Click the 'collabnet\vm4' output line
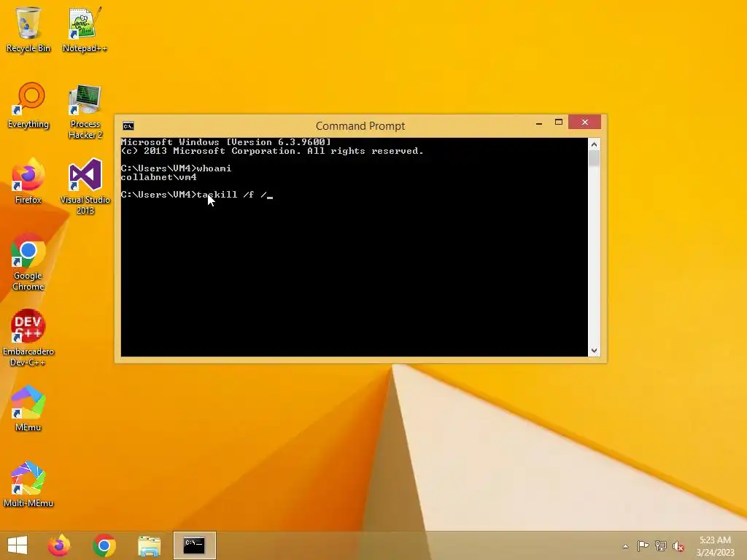Screen dimensions: 747x560 coord(158,177)
